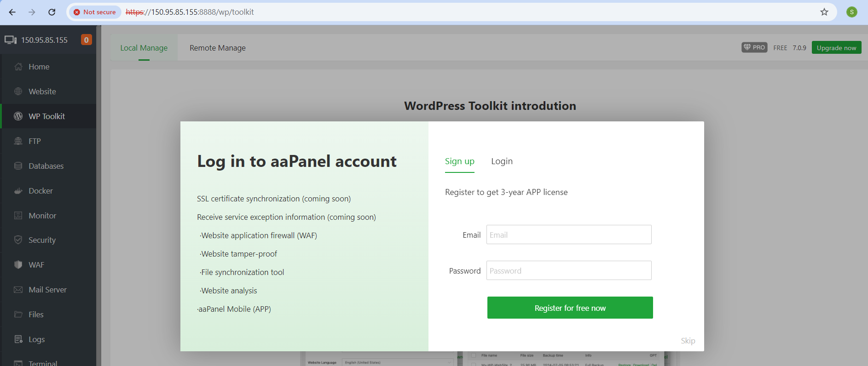868x366 pixels.
Task: Focus the Password input field
Action: point(569,270)
